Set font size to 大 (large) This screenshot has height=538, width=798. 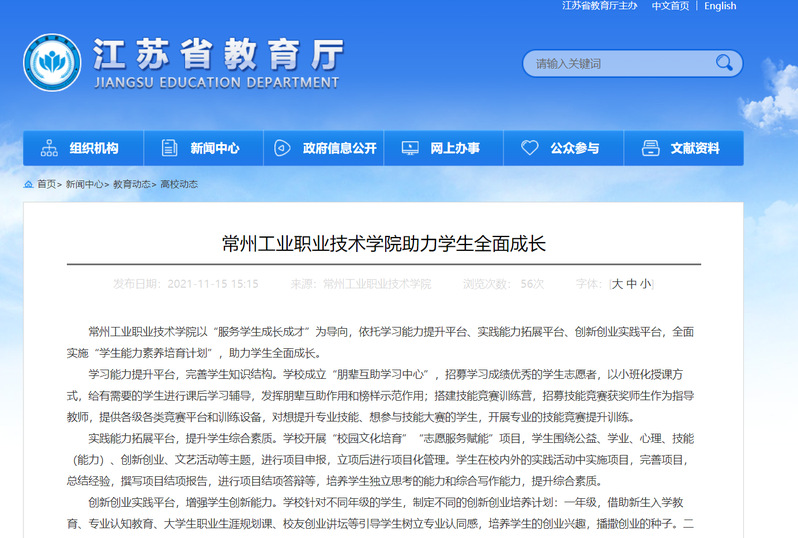coord(617,284)
